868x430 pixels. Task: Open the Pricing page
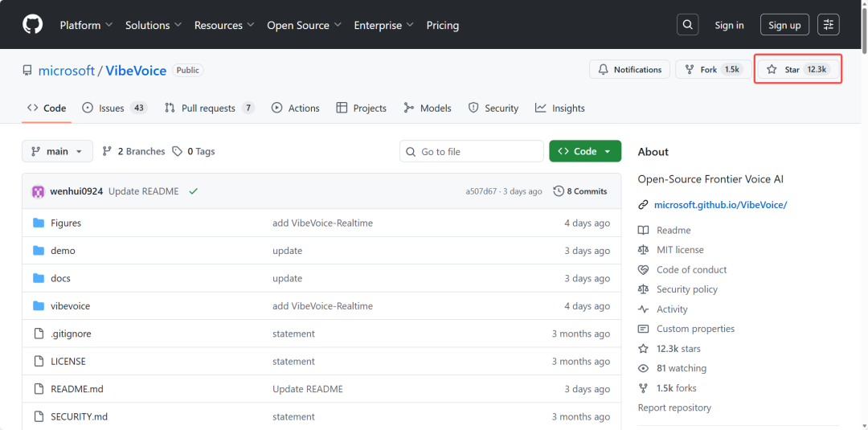coord(442,26)
